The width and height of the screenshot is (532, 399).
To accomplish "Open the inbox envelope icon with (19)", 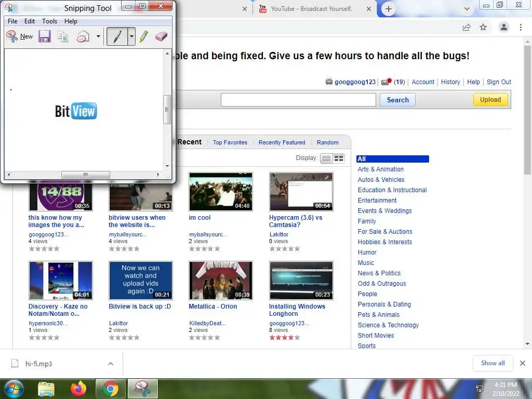I will 387,82.
